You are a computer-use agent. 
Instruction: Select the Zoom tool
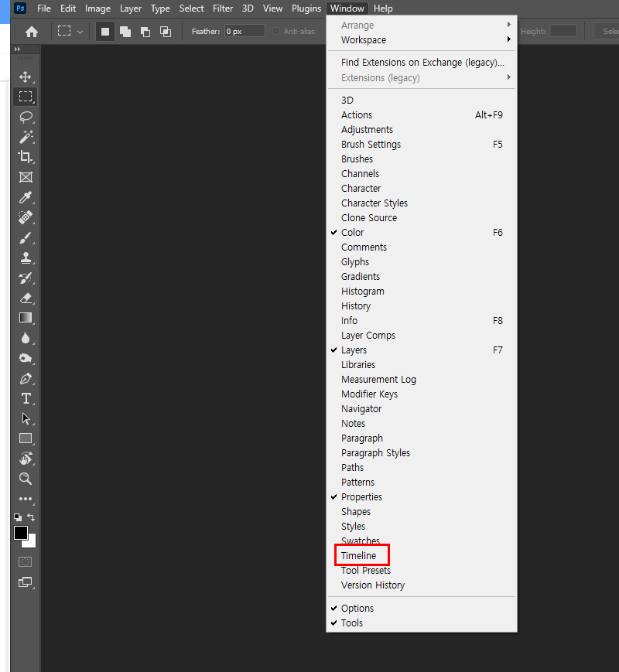pos(26,478)
